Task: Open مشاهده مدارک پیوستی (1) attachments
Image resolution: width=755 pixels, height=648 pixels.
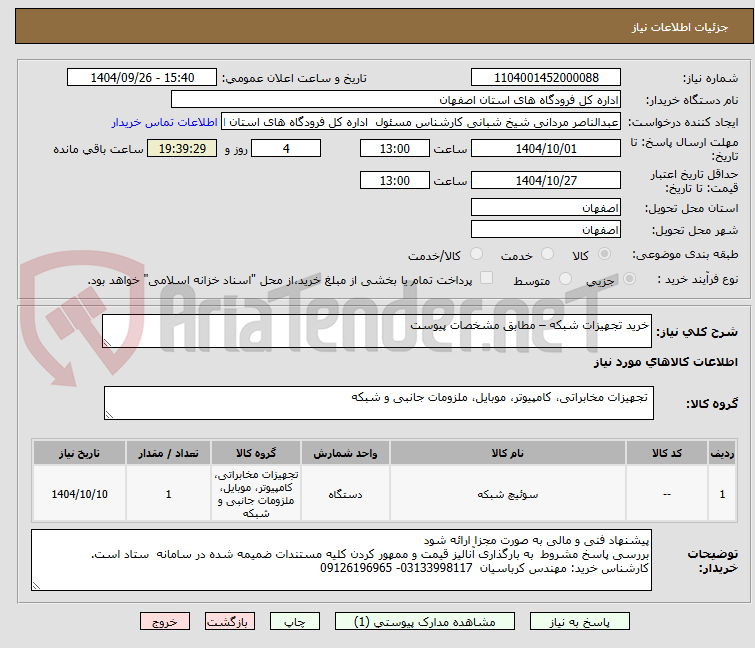Action: (x=425, y=622)
